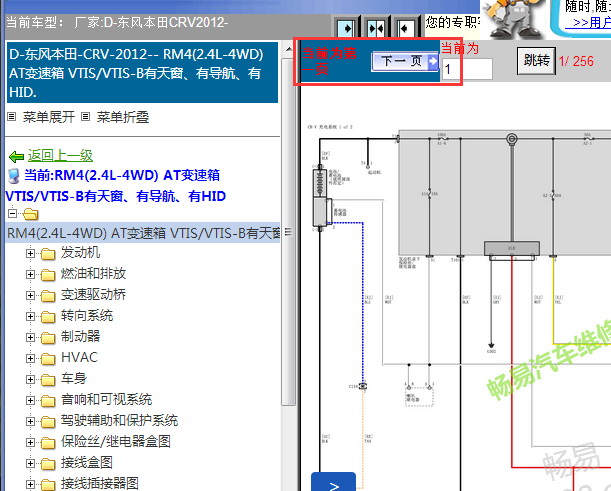Select the 发动机 tree label
The height and width of the screenshot is (491, 611).
coord(80,253)
